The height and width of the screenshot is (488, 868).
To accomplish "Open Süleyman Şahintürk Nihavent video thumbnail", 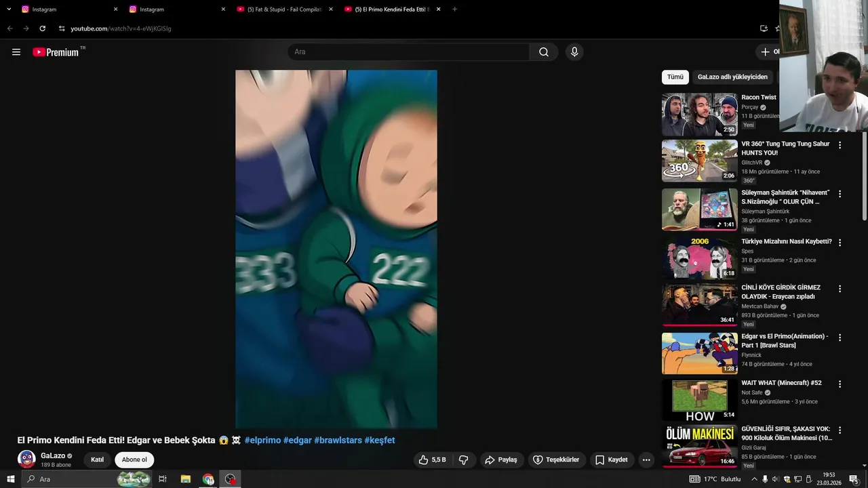I will pyautogui.click(x=699, y=209).
